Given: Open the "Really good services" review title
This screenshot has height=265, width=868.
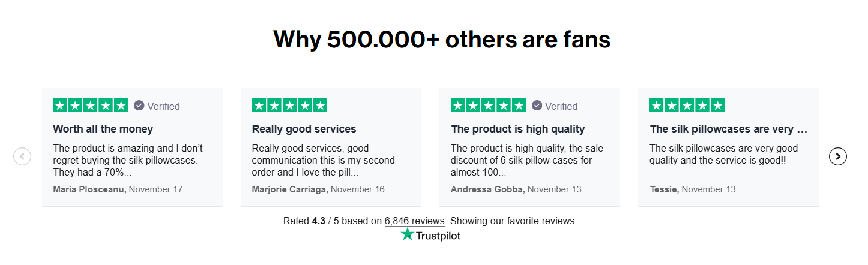Looking at the screenshot, I should [304, 129].
